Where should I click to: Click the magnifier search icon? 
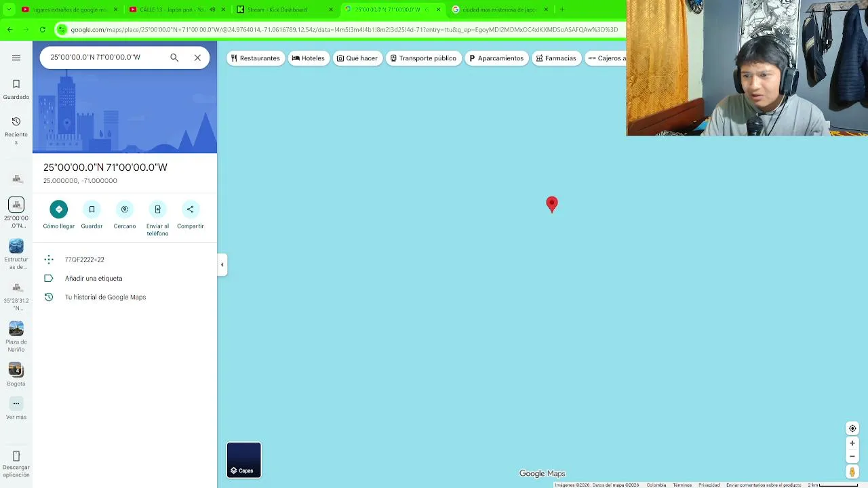pyautogui.click(x=174, y=58)
